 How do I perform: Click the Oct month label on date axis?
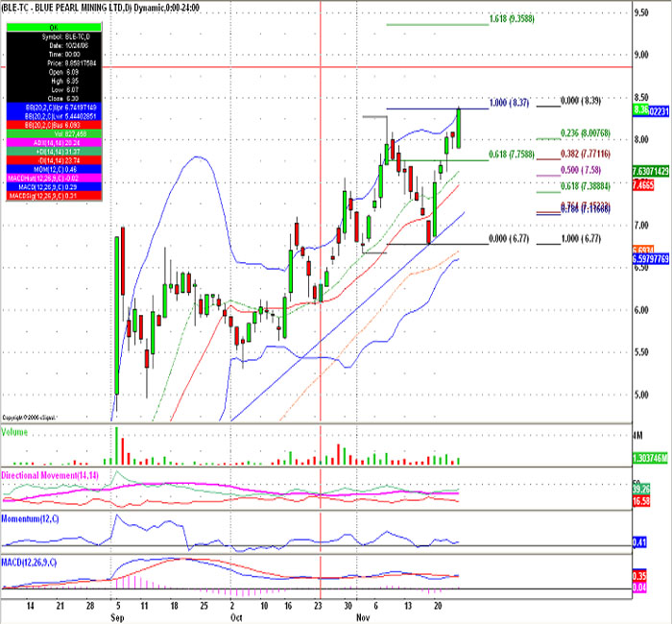pyautogui.click(x=236, y=617)
